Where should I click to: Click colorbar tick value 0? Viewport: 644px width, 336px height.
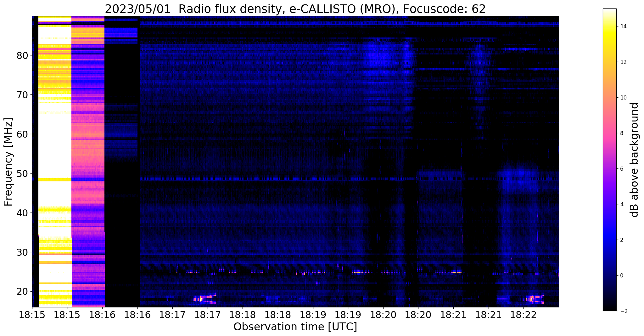[x=621, y=276]
